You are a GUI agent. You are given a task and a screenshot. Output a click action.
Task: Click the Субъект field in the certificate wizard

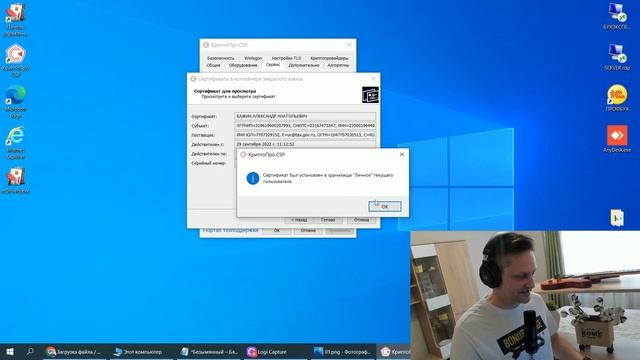305,126
